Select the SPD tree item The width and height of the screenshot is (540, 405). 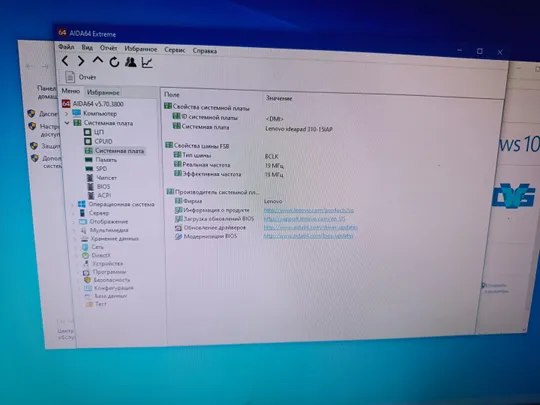pyautogui.click(x=96, y=169)
